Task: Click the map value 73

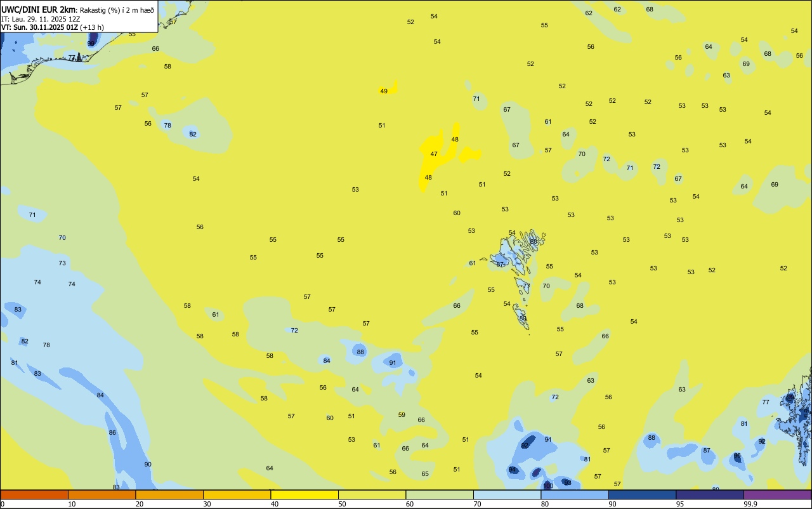Action: (62, 263)
